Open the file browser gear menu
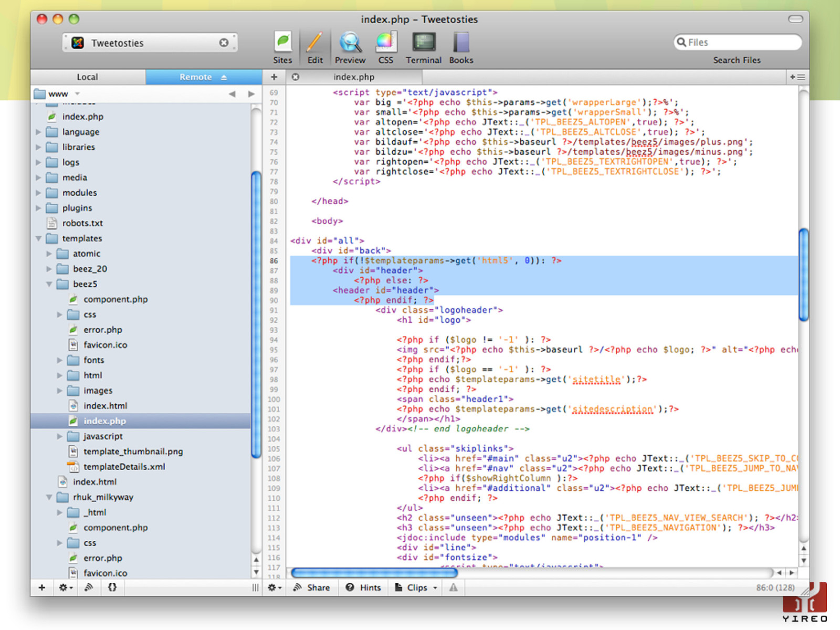The image size is (840, 630). (66, 587)
